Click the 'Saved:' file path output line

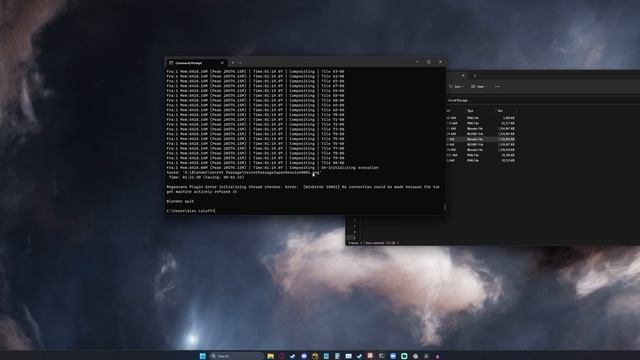(x=243, y=172)
